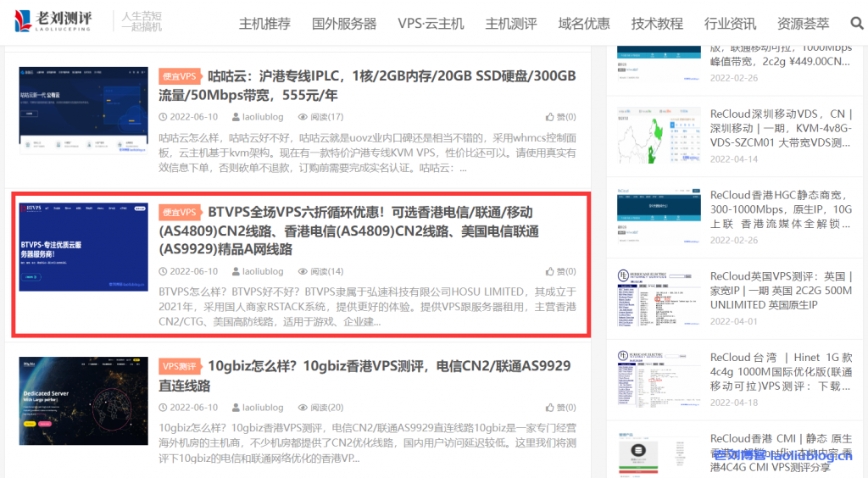Viewport: 868px width, 478px height.
Task: Click author laoliublog on the 咕咕云 post
Action: [263, 117]
